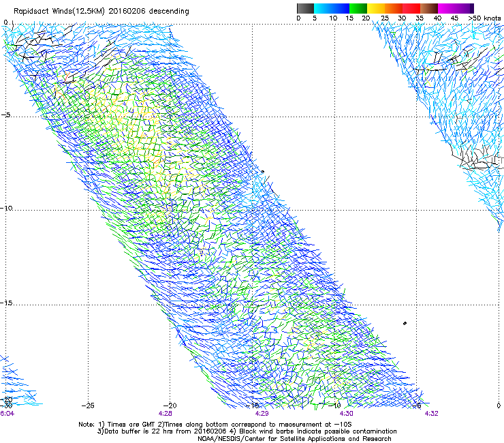
Task: Click the "-15" latitude label on left axis
Action: (6, 303)
